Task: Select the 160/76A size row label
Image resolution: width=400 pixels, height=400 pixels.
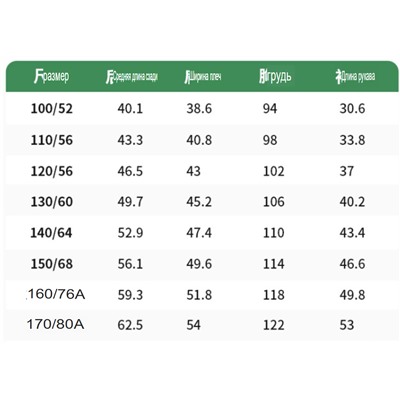Action: tap(57, 295)
